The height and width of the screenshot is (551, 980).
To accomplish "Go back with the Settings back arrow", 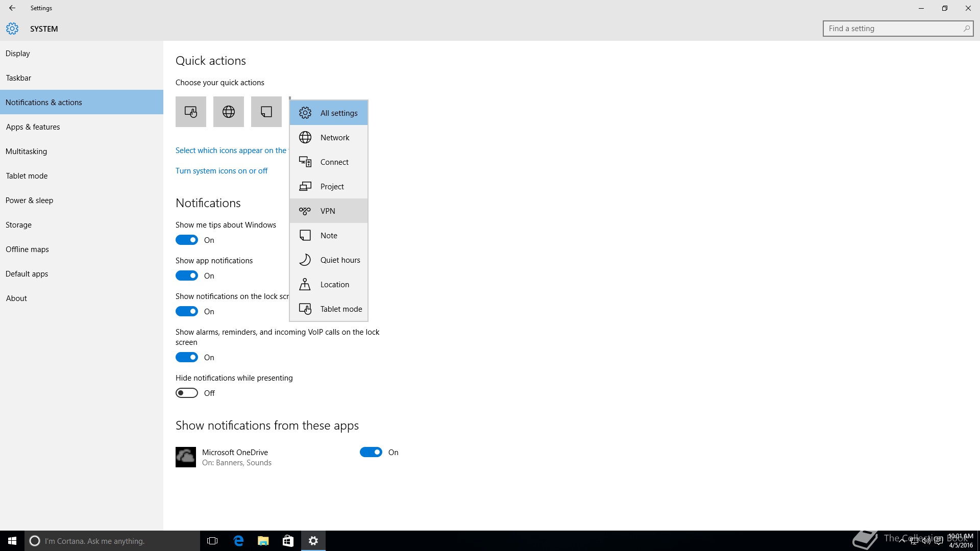I will point(12,8).
